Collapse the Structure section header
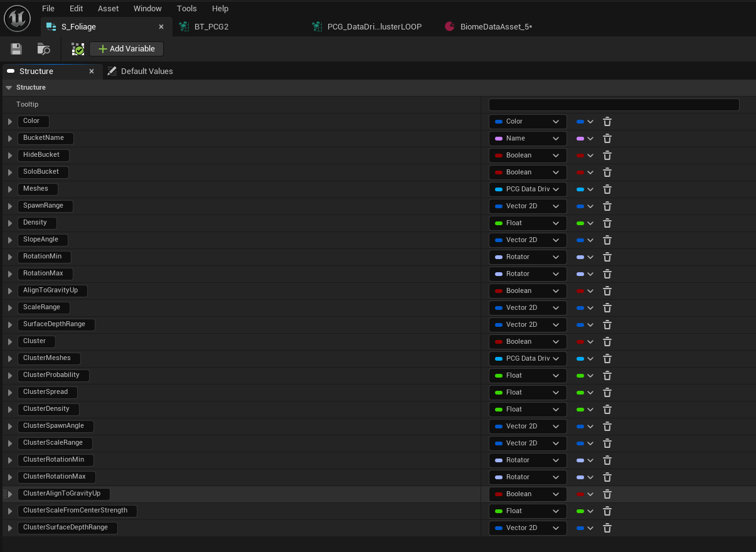Viewport: 756px width, 552px height. point(9,88)
